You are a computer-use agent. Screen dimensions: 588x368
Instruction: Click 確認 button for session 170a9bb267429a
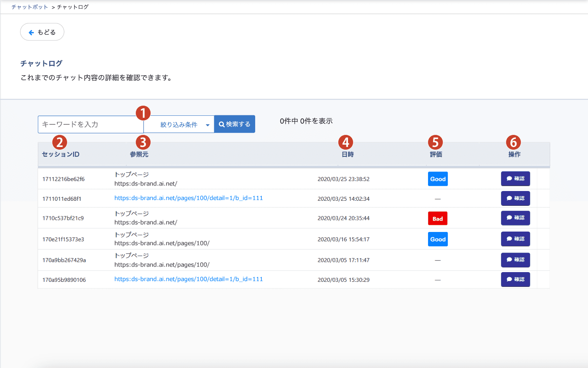pos(515,260)
